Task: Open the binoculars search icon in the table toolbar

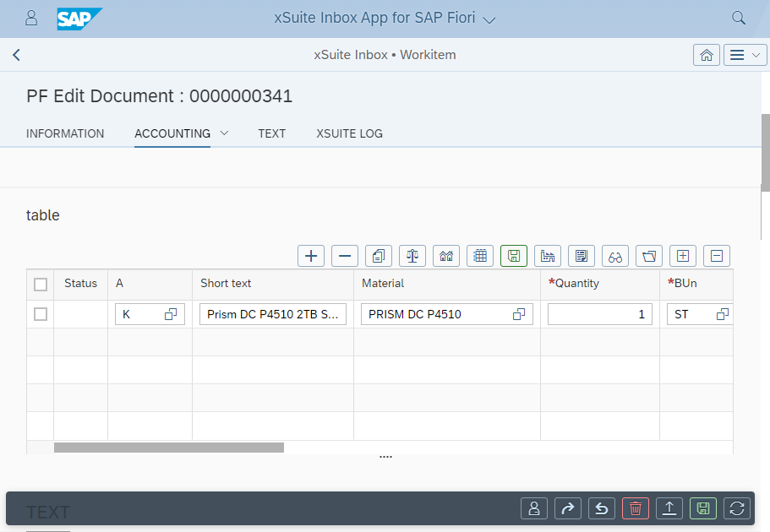Action: [x=614, y=256]
